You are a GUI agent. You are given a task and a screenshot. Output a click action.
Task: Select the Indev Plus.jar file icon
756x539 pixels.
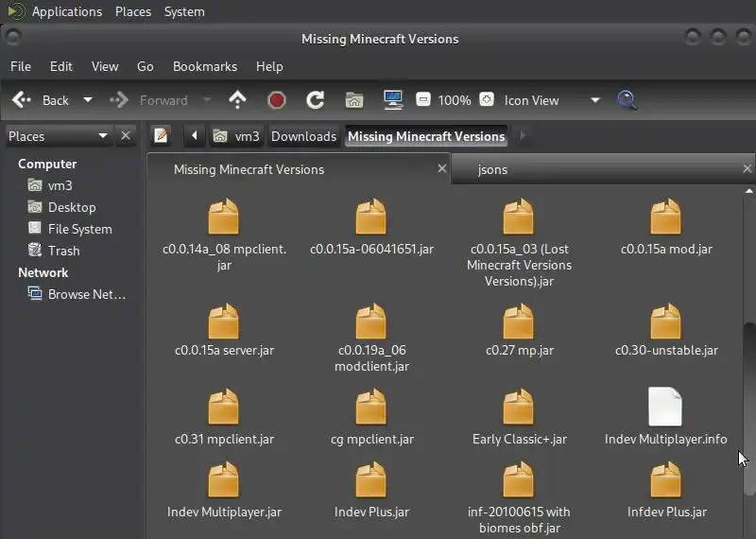coord(370,480)
